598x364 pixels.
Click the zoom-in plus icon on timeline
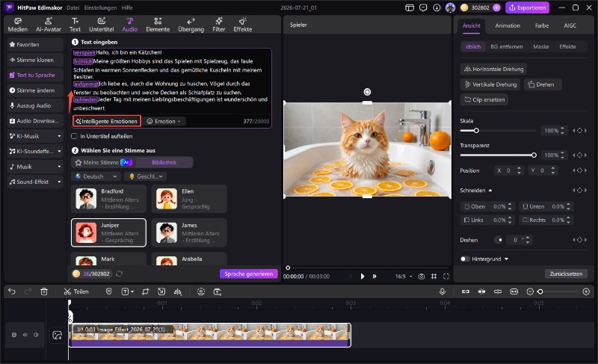point(586,291)
